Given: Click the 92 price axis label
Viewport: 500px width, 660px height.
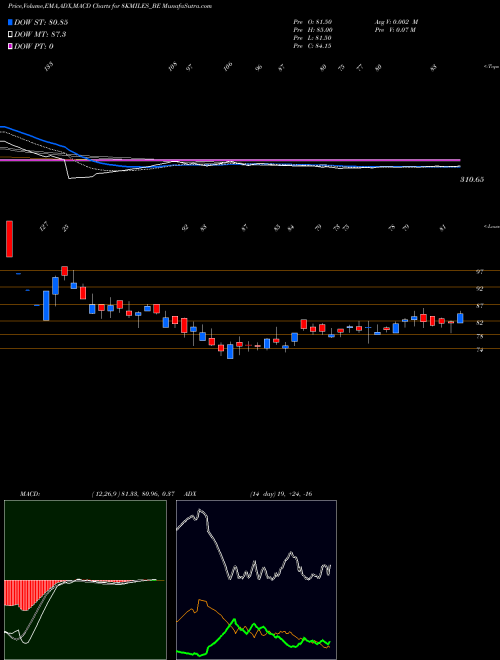Looking at the screenshot, I should pyautogui.click(x=479, y=289).
